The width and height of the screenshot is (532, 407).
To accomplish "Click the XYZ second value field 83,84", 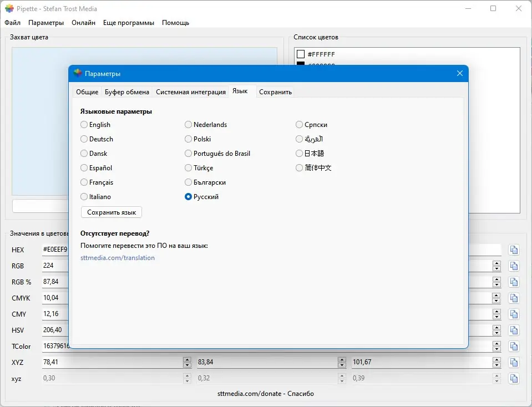I will tap(267, 362).
